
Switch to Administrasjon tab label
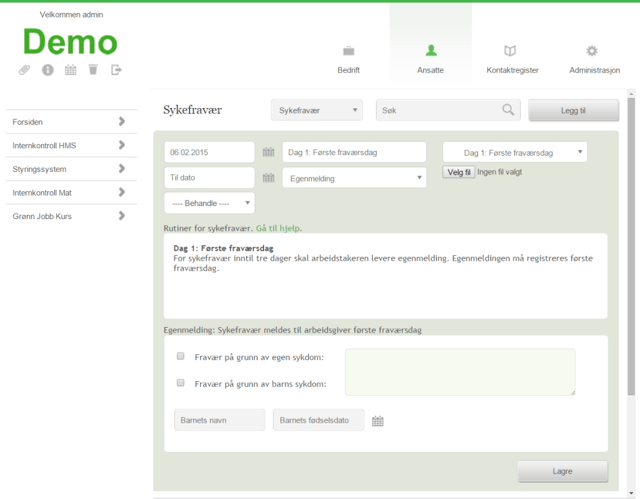(x=595, y=70)
